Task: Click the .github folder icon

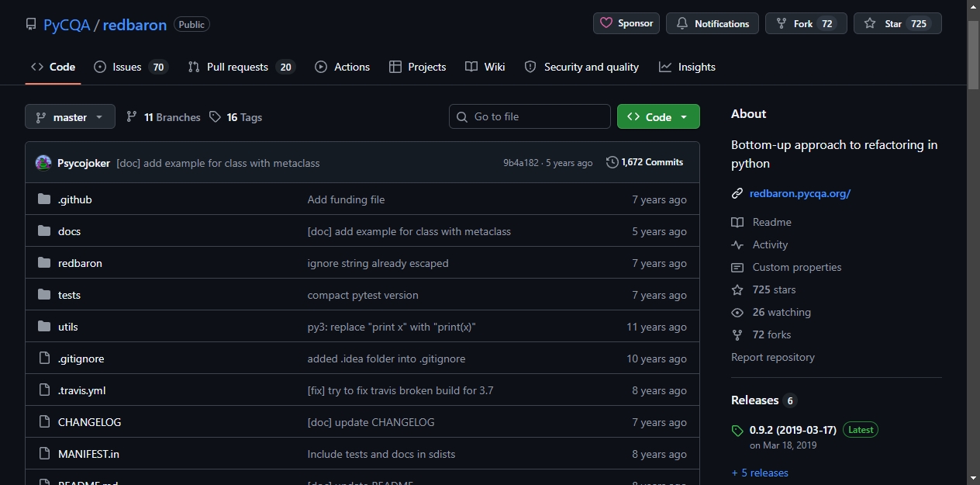Action: (x=44, y=199)
